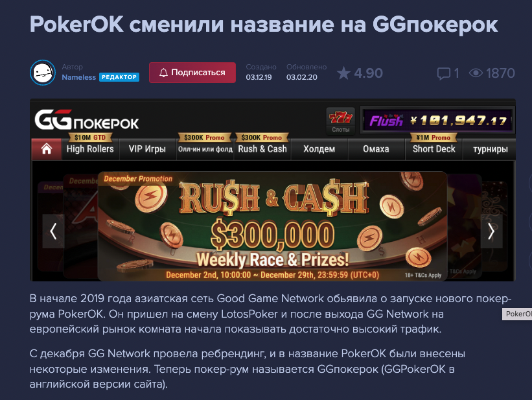The width and height of the screenshot is (532, 400).
Task: Open the турниры tab
Action: pos(490,148)
